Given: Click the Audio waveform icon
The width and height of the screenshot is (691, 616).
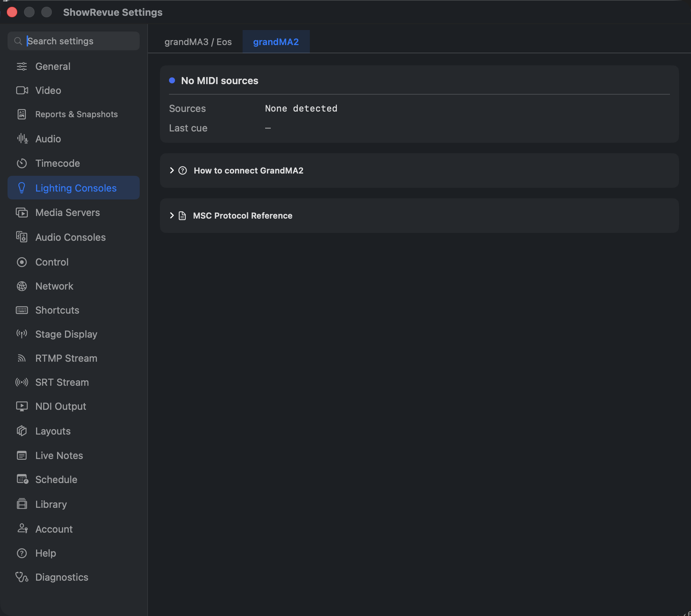Looking at the screenshot, I should pos(22,139).
